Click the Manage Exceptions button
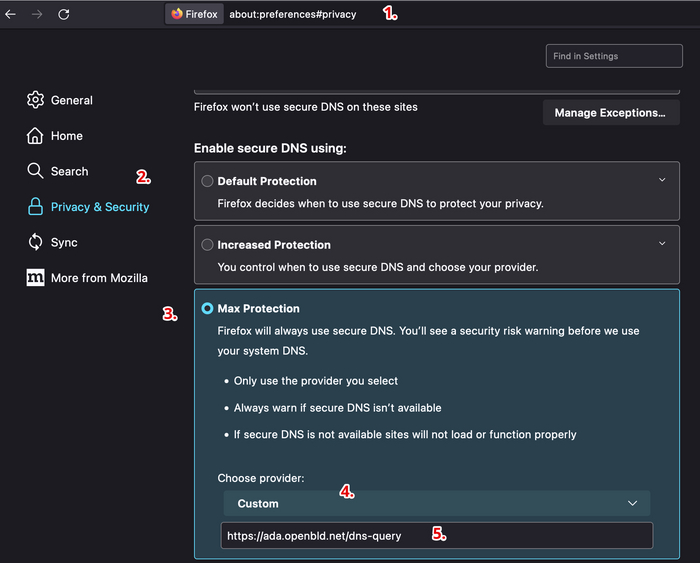700x563 pixels. pos(610,112)
